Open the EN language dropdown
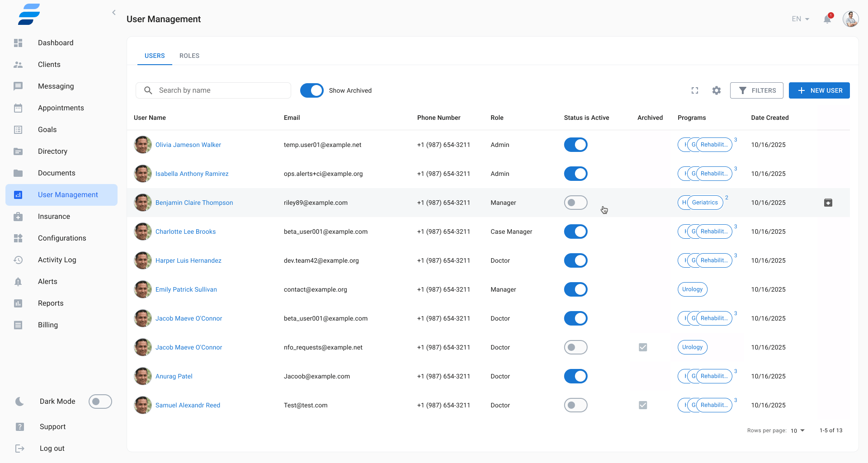Image resolution: width=868 pixels, height=463 pixels. pos(800,19)
